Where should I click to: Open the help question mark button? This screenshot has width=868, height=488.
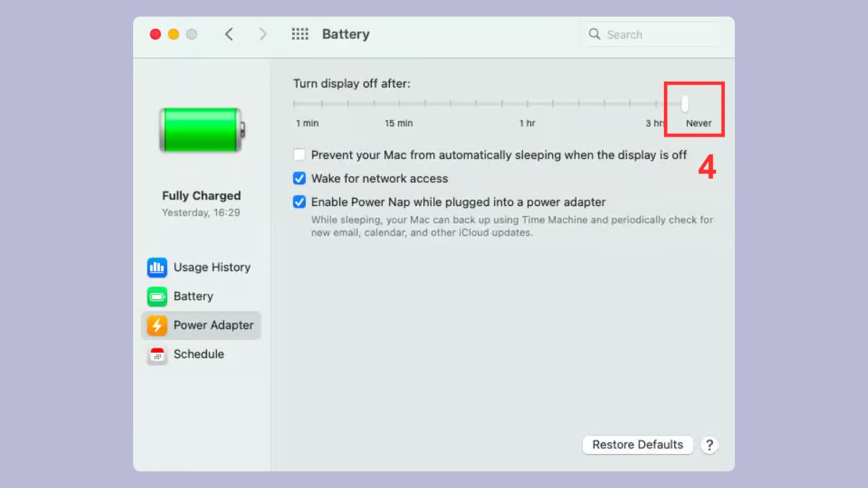[x=710, y=445]
